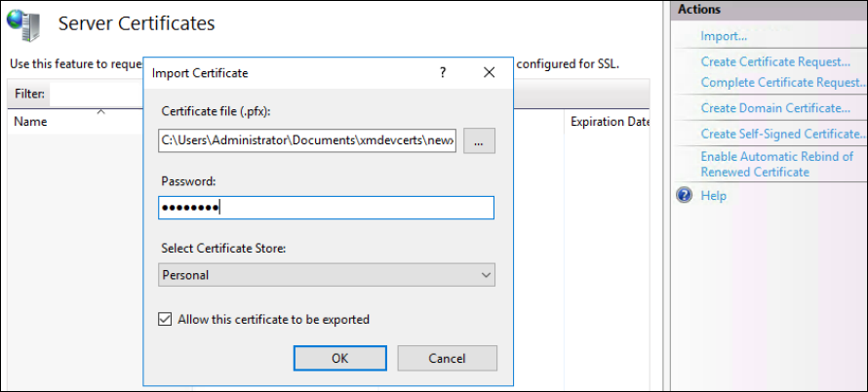The width and height of the screenshot is (868, 392).
Task: Click OK to import the certificate
Action: pos(339,358)
